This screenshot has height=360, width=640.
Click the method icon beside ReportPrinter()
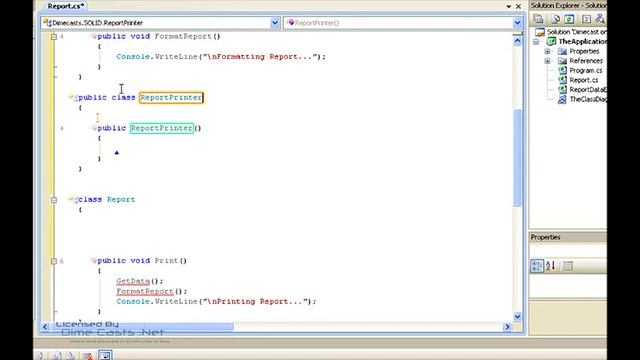point(291,23)
